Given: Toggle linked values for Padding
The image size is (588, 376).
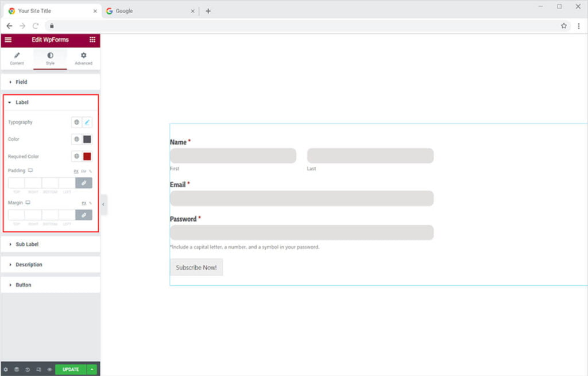Looking at the screenshot, I should pyautogui.click(x=84, y=183).
